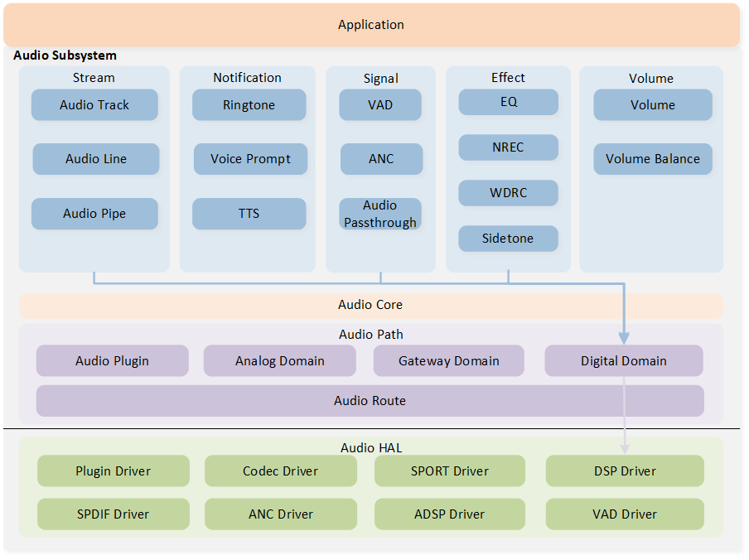Click the SPORT Driver block

450,471
